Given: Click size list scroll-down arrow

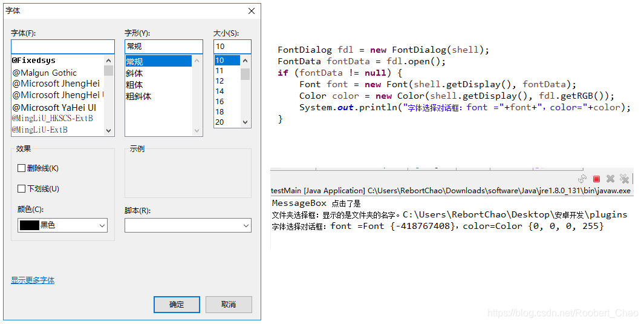Looking at the screenshot, I should coord(245,122).
